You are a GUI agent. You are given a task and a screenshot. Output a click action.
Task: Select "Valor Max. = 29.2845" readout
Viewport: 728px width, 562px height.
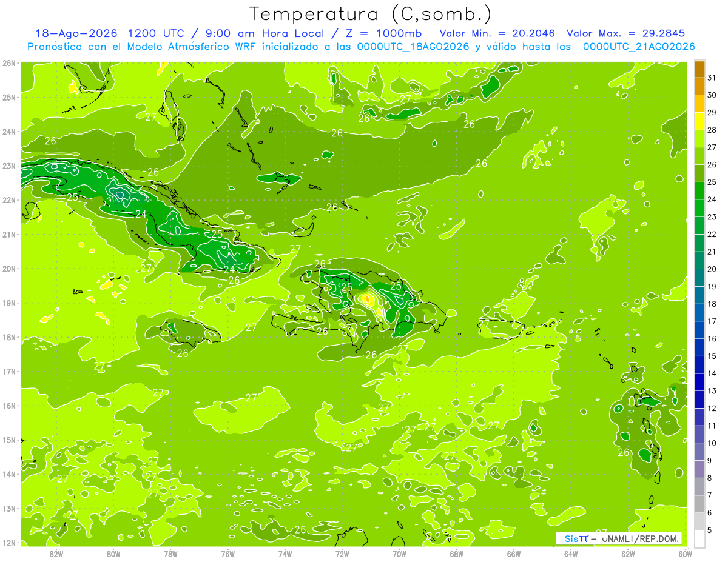click(x=626, y=33)
